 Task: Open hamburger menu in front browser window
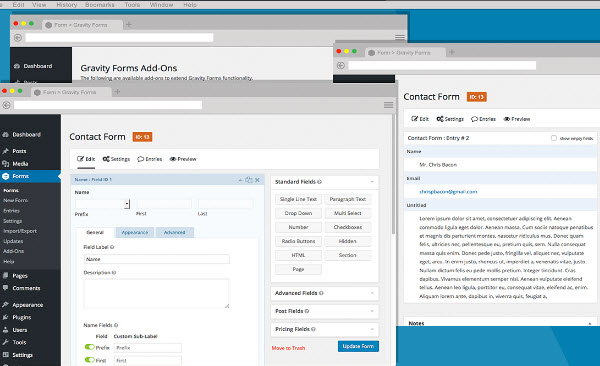(388, 105)
